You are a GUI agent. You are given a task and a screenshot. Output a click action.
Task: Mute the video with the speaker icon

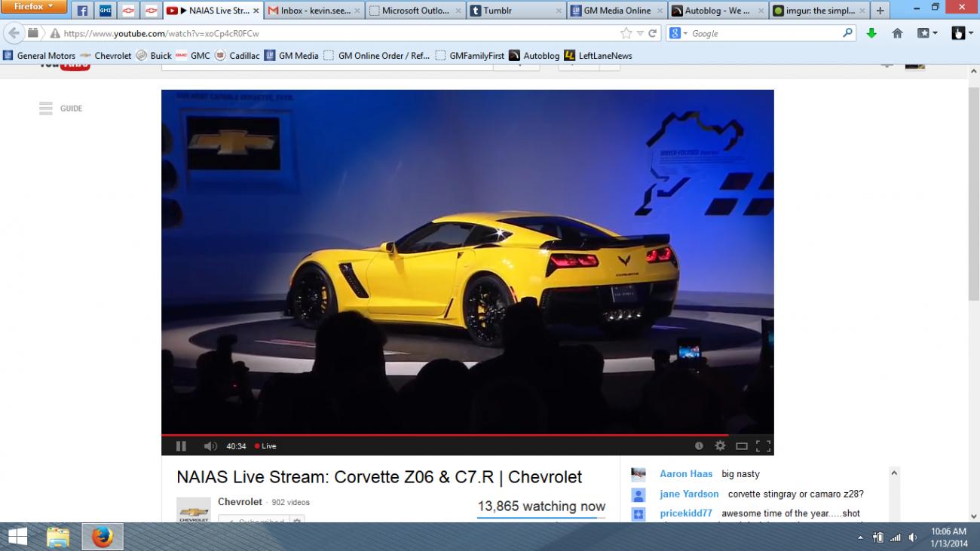(x=210, y=446)
